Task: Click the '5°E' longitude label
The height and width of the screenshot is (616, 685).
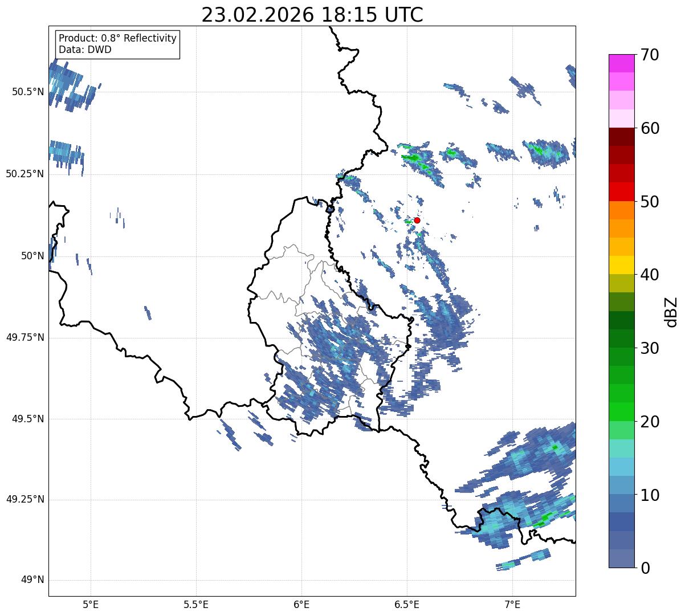Action: tap(91, 604)
